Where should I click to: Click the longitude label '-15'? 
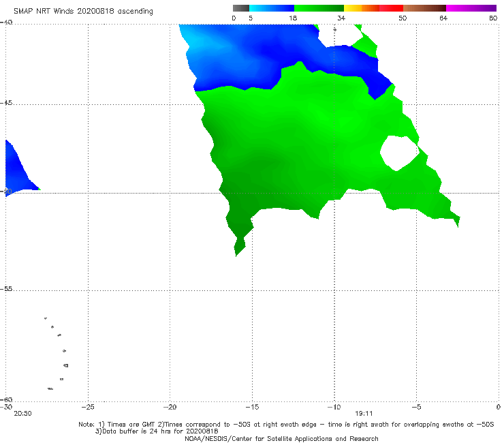[252, 407]
